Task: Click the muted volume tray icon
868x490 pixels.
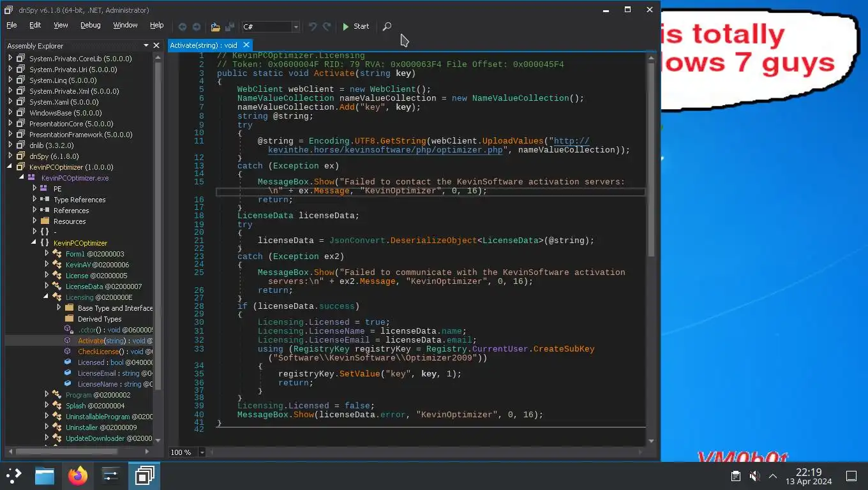Action: coord(754,476)
